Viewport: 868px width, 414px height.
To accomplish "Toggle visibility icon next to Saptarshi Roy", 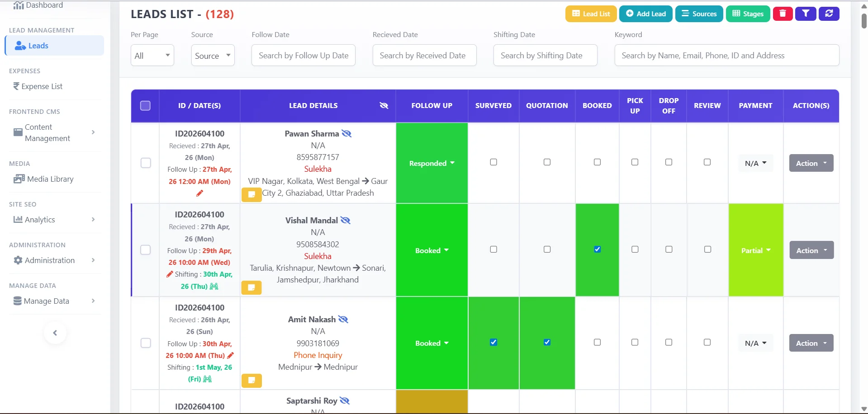I will [x=345, y=401].
